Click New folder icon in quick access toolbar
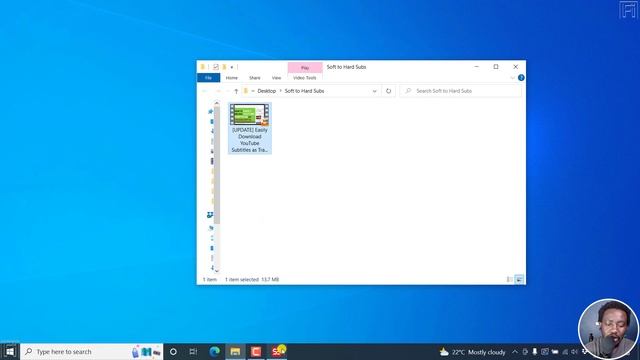Viewport: 640px width, 360px height. (224, 67)
